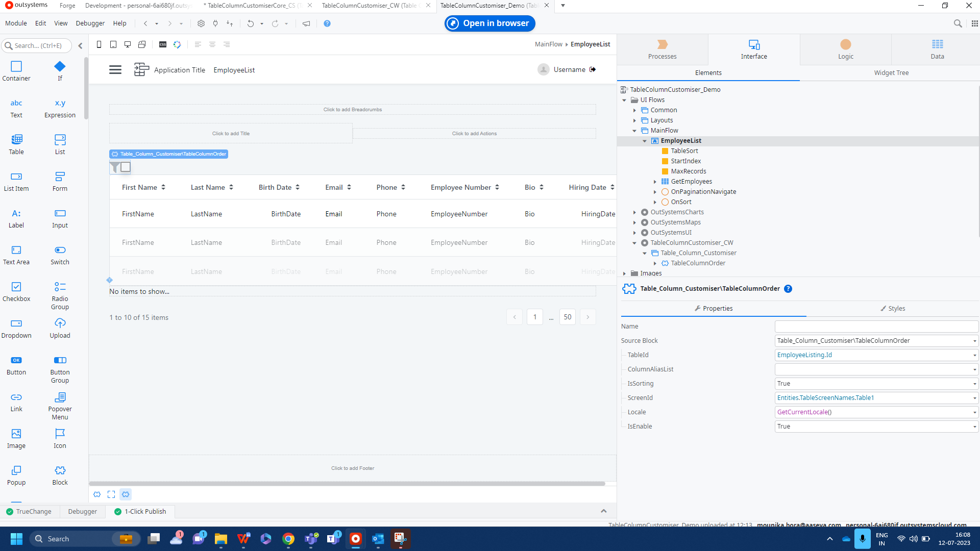Expand the Common flow node
This screenshot has width=980, height=551.
click(634, 110)
